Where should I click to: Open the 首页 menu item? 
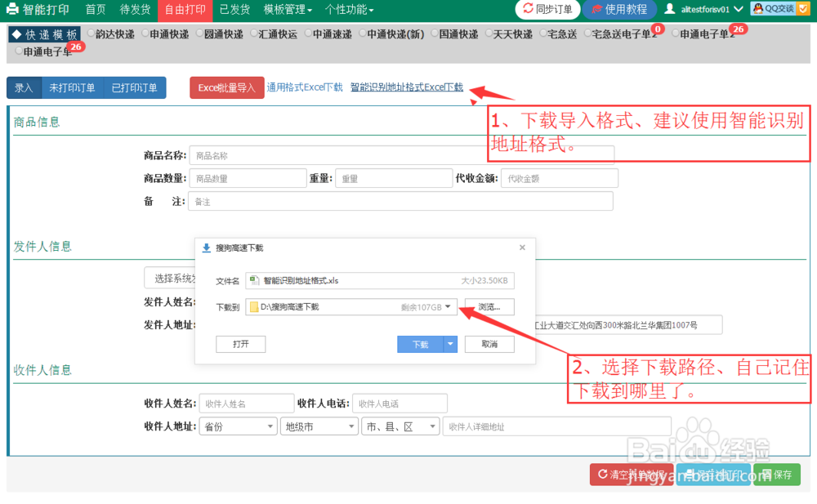click(x=96, y=9)
